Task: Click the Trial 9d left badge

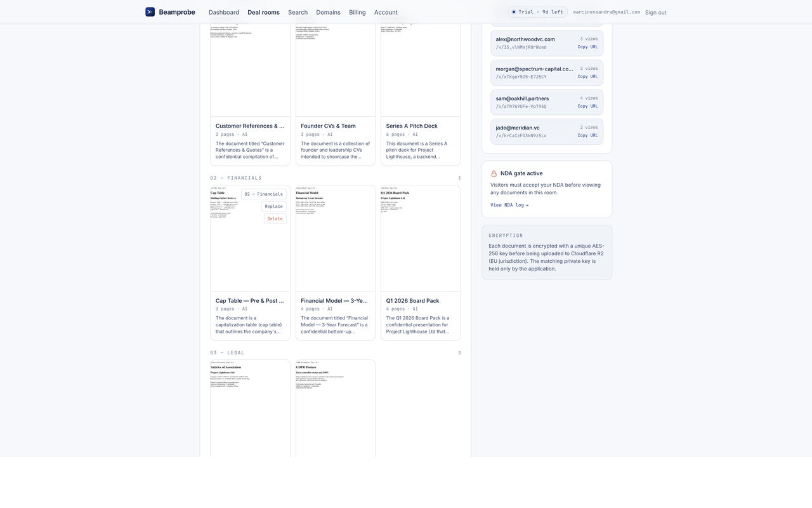Action: coord(538,12)
